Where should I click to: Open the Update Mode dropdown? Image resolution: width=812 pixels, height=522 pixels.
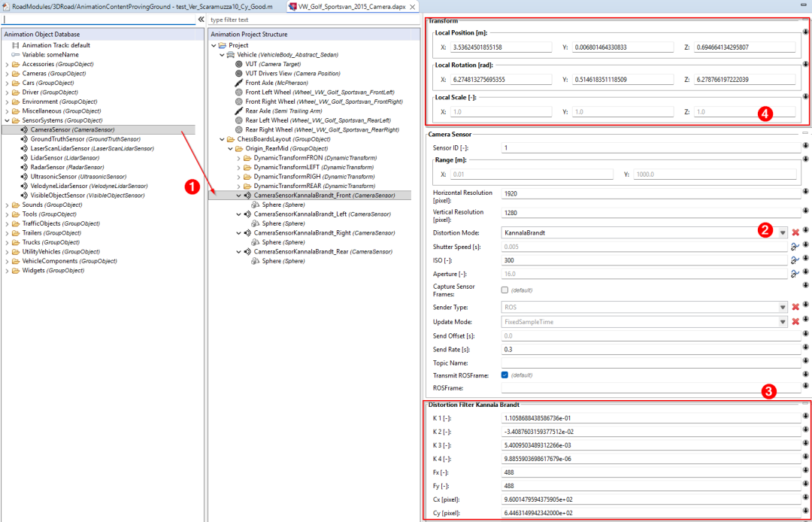pyautogui.click(x=783, y=321)
